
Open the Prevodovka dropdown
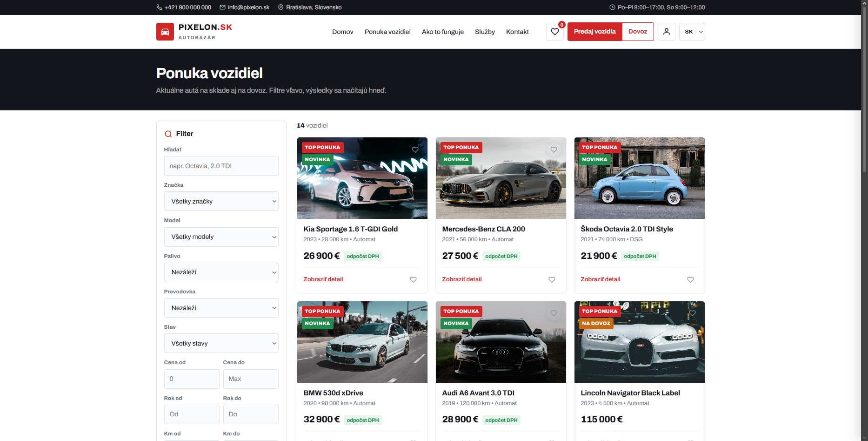tap(221, 308)
